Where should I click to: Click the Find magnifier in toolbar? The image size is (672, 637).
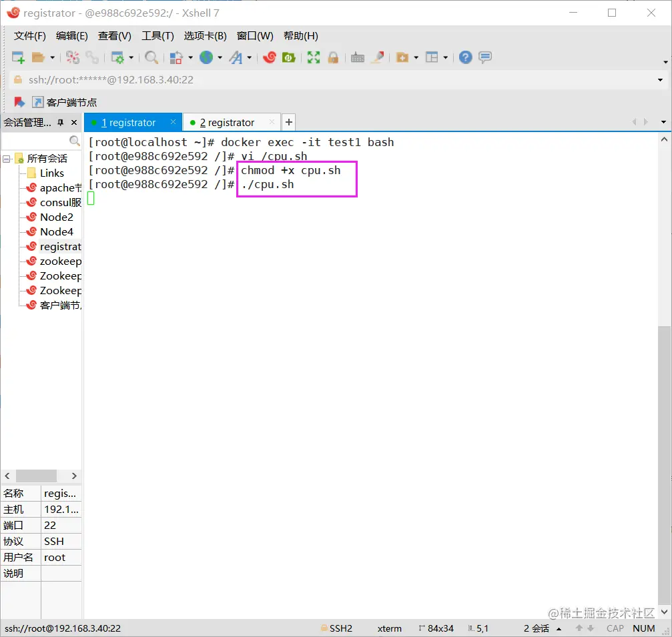click(151, 57)
